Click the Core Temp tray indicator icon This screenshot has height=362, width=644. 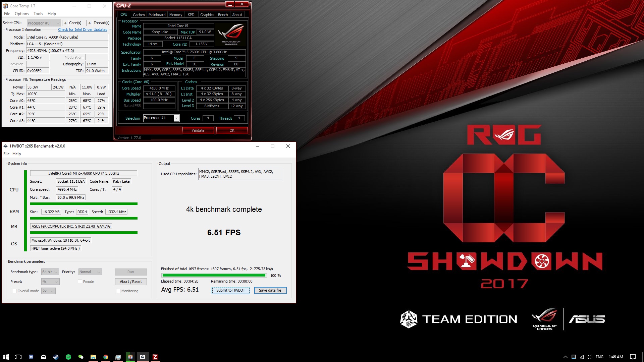tap(574, 357)
